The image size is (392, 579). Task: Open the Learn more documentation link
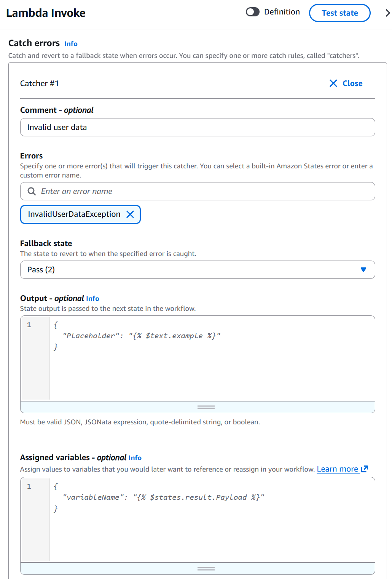click(337, 469)
